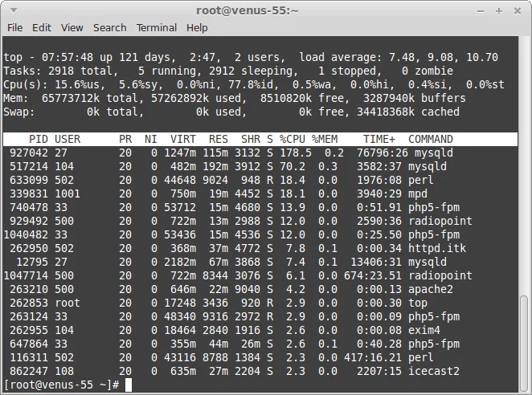Image resolution: width=532 pixels, height=395 pixels.
Task: Minimize the terminal window
Action: coord(480,10)
